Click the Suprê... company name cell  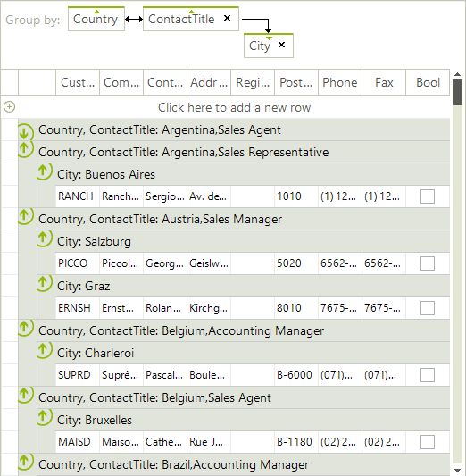pos(121,375)
